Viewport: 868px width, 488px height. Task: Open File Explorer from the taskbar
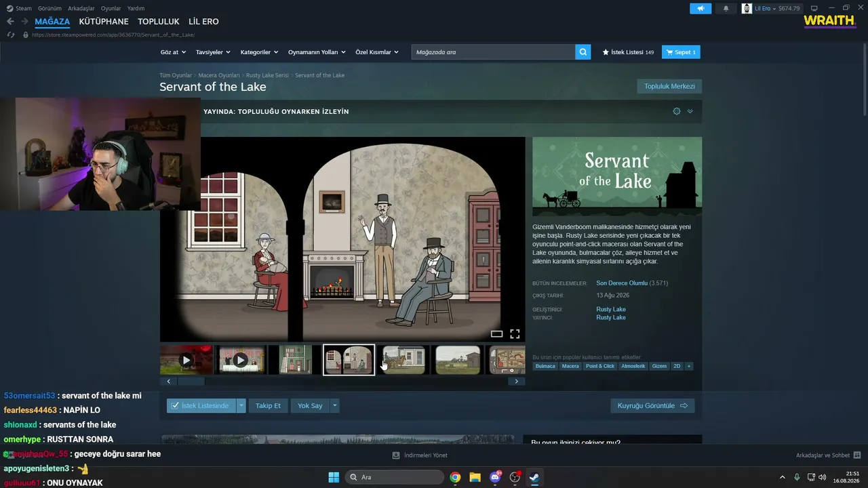[x=475, y=477]
